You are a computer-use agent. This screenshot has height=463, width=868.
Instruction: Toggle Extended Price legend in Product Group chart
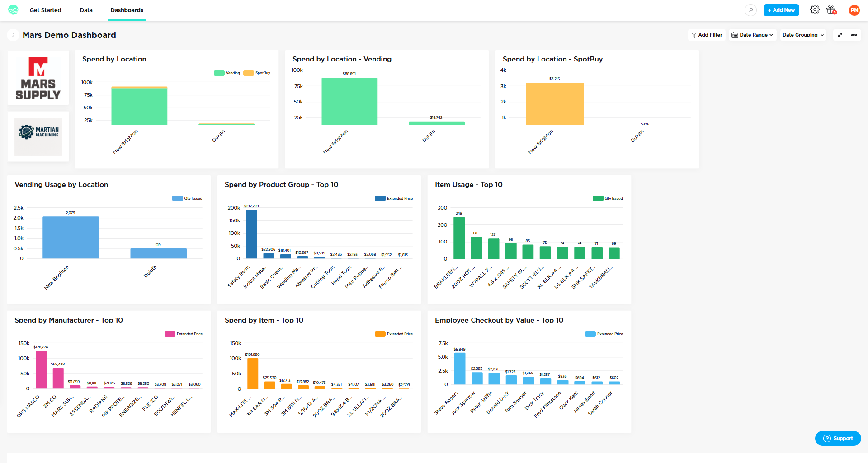(394, 198)
